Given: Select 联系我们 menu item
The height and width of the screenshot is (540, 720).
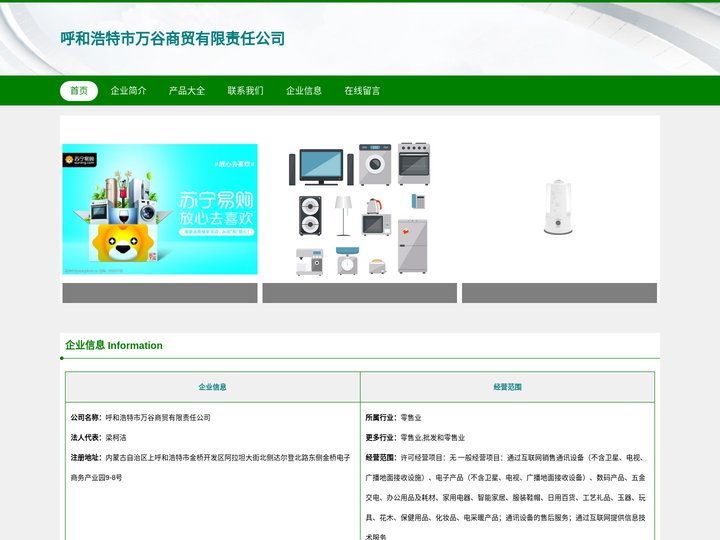Looking at the screenshot, I should [x=246, y=90].
